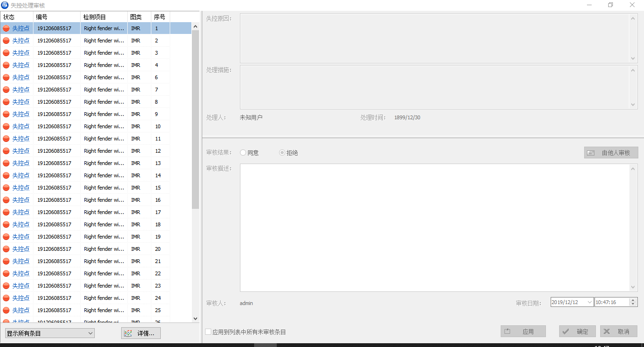This screenshot has height=347, width=644.
Task: Click the icon on 由他人审核 button
Action: coord(591,153)
